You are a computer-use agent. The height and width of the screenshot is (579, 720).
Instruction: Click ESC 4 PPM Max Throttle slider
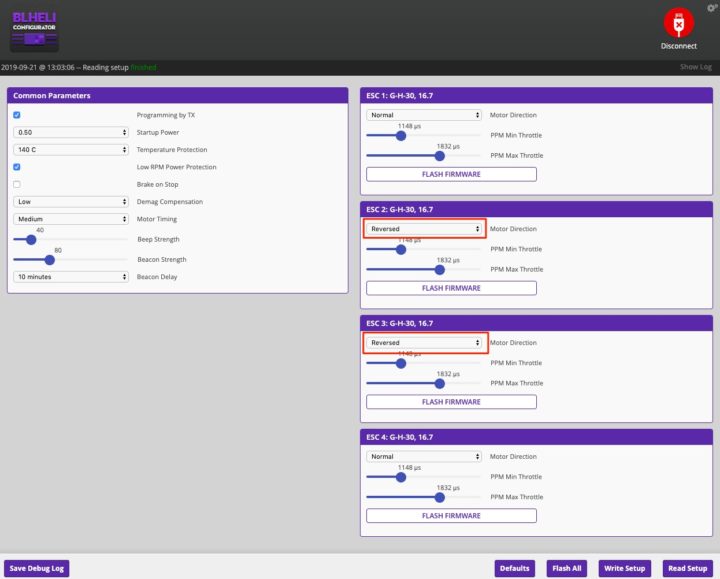(440, 497)
